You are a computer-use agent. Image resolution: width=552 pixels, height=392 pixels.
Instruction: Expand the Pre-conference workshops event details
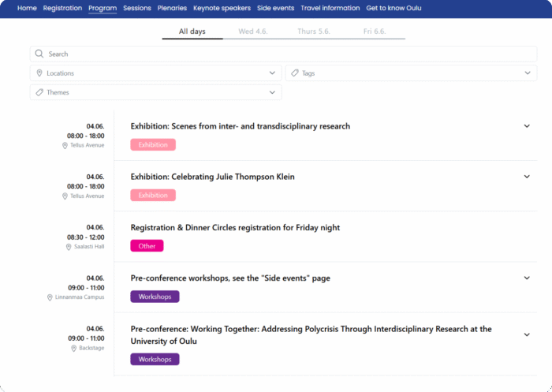tap(527, 278)
